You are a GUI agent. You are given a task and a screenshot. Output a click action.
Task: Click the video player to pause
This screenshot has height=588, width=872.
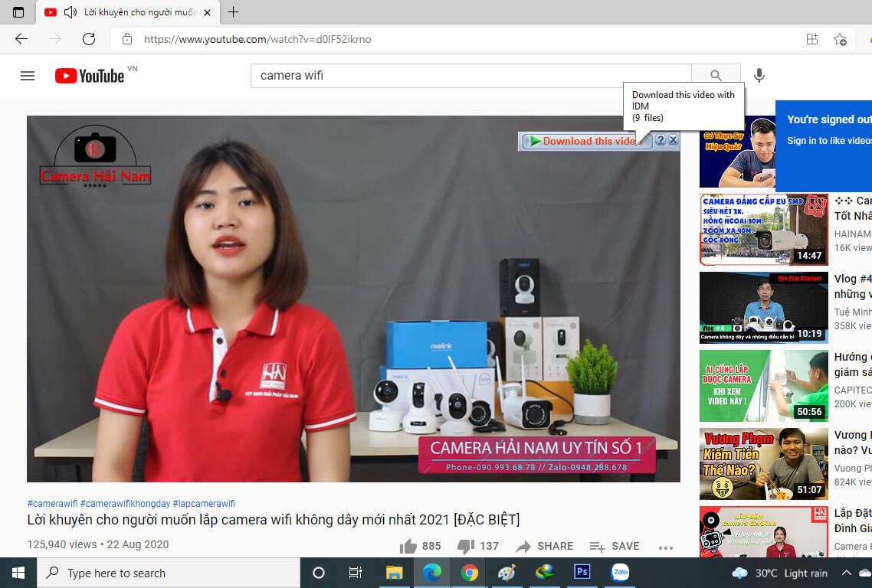(x=354, y=299)
